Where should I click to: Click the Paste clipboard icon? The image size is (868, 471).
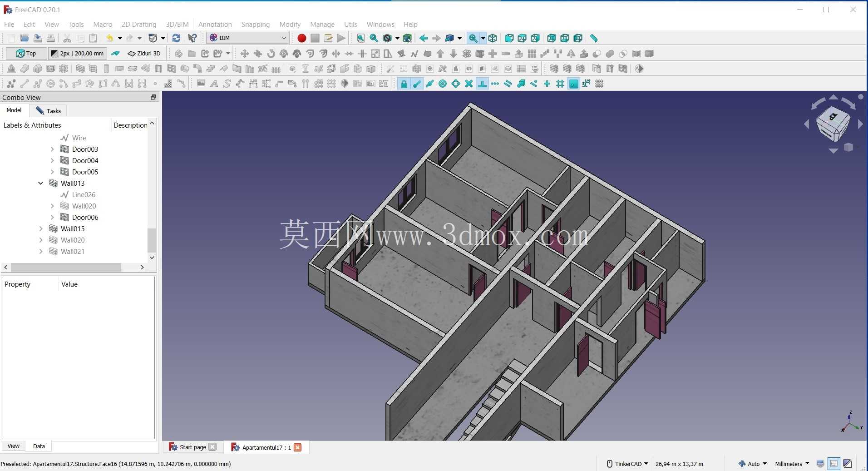(x=93, y=38)
